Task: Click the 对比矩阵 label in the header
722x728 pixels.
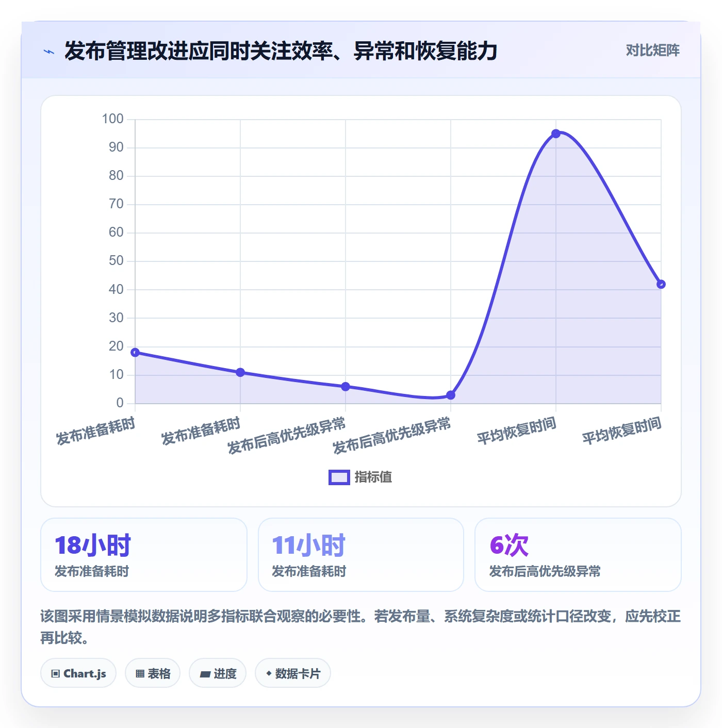Action: (652, 50)
